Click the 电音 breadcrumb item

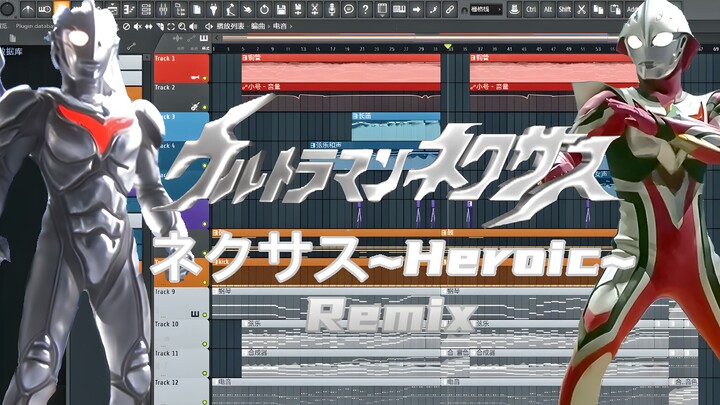tap(280, 27)
